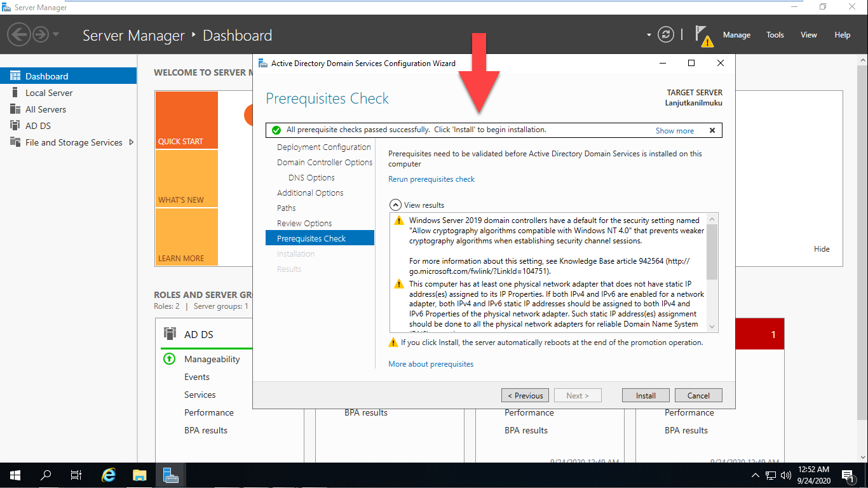Click the results scrollbar up arrow

point(712,219)
